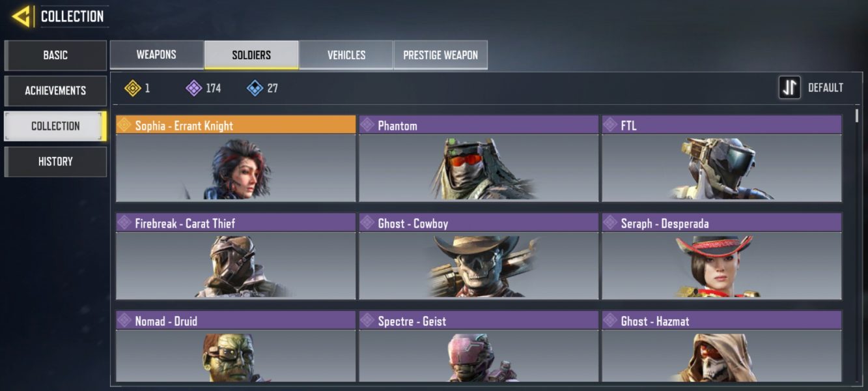
Task: Open the Basic profile section
Action: pos(55,55)
